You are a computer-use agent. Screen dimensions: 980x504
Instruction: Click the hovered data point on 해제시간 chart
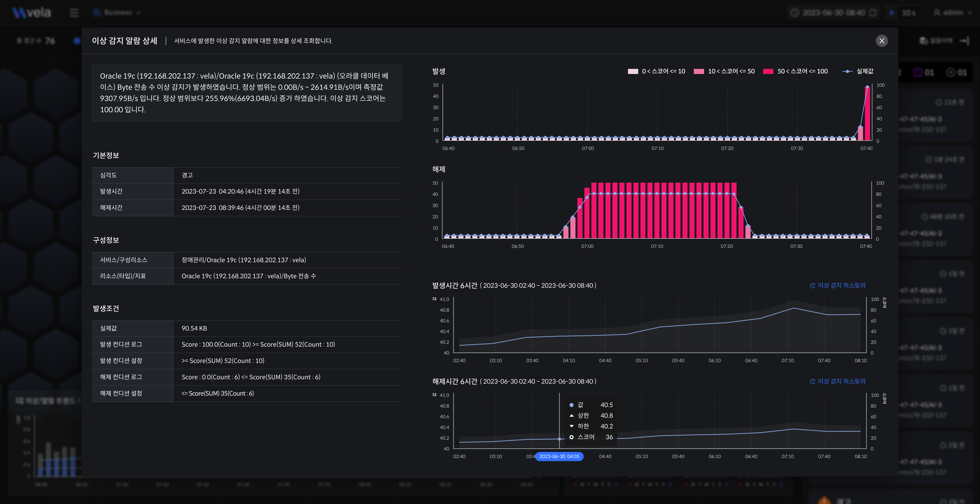[559, 439]
